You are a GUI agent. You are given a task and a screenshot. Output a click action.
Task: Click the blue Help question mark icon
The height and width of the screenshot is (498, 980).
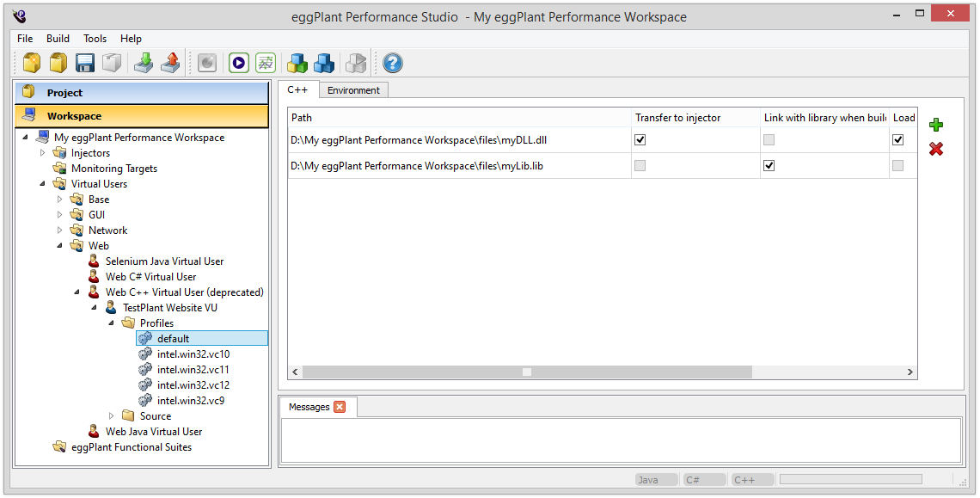[x=392, y=63]
